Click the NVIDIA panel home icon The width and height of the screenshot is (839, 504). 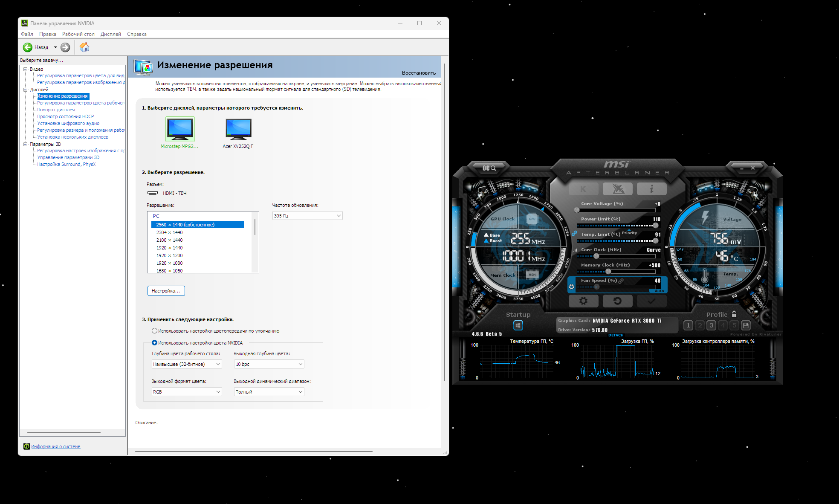pos(84,47)
